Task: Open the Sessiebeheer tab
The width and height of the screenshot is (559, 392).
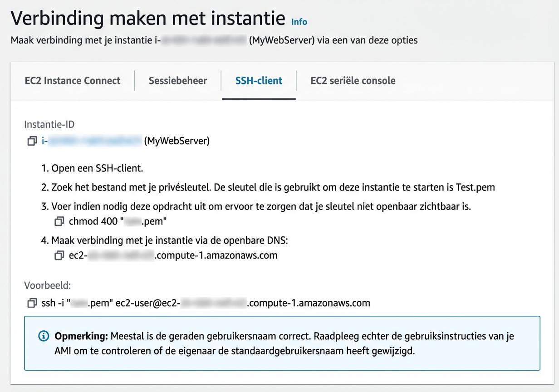Action: pyautogui.click(x=177, y=81)
